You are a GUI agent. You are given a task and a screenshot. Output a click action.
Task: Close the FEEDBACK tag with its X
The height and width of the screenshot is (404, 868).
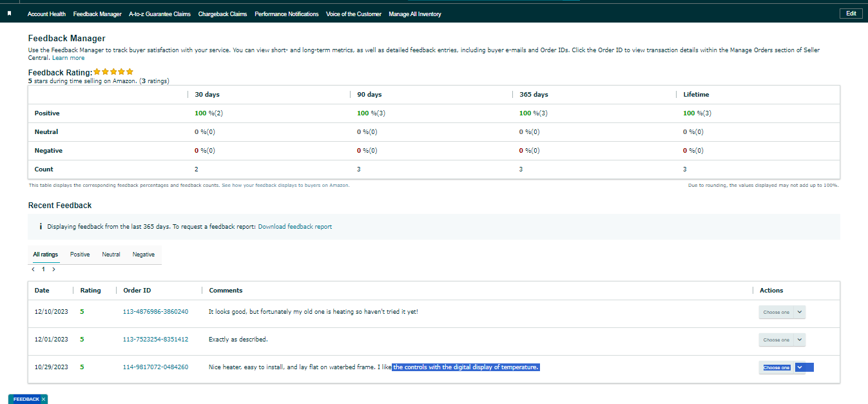coord(43,399)
